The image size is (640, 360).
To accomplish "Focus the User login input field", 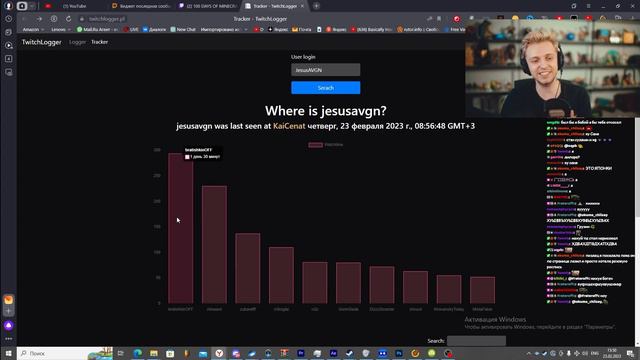I will pos(325,70).
